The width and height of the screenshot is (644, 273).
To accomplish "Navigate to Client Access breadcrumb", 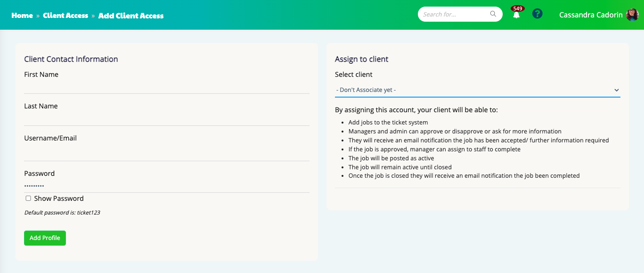I will 65,16.
